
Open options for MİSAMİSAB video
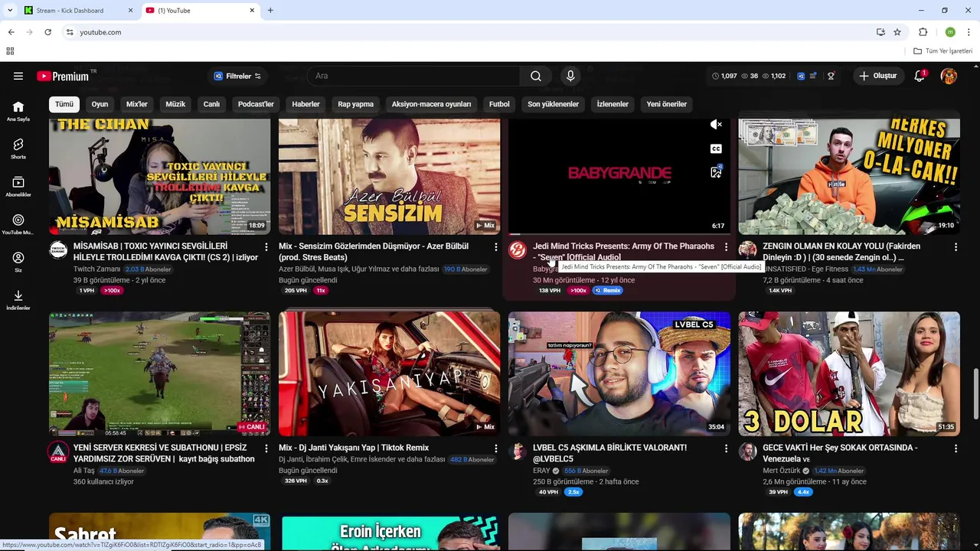[266, 246]
